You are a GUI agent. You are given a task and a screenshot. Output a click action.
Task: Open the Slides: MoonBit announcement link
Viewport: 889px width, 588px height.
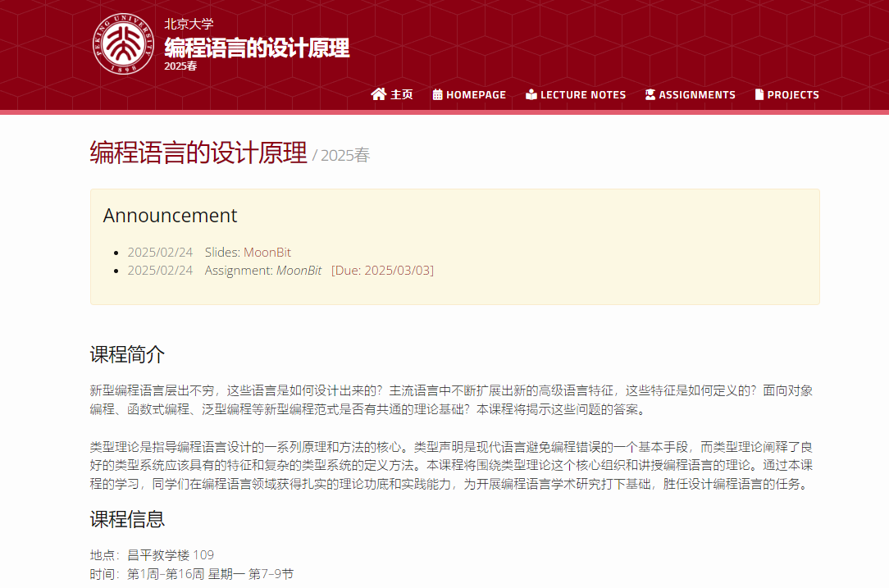(x=248, y=252)
